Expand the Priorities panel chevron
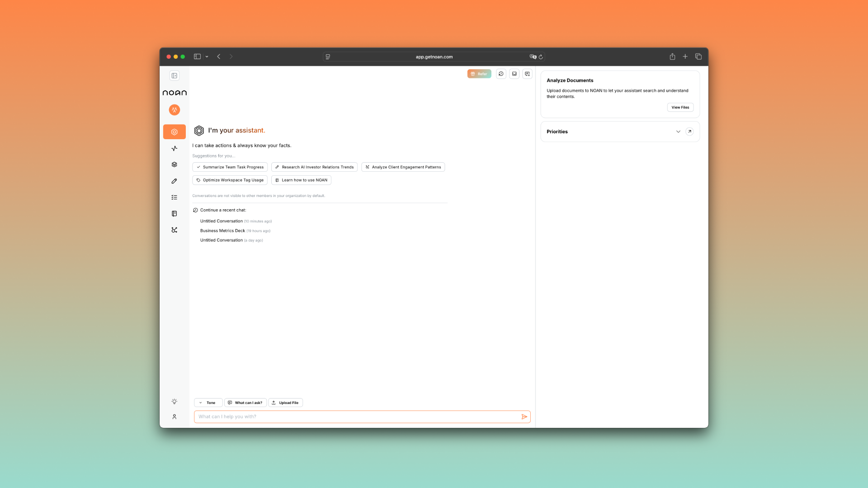The height and width of the screenshot is (488, 868). click(678, 131)
